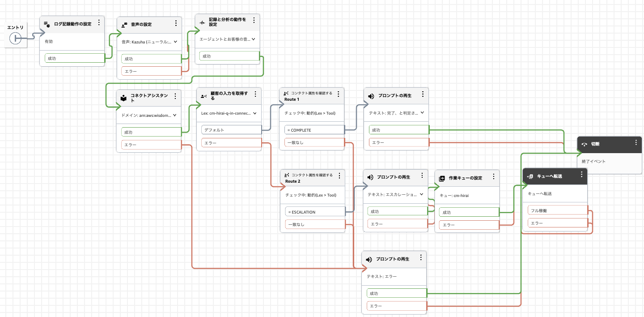The width and height of the screenshot is (644, 317).
Task: Click speaker icon of the 完了 prompt block
Action: coord(371,96)
